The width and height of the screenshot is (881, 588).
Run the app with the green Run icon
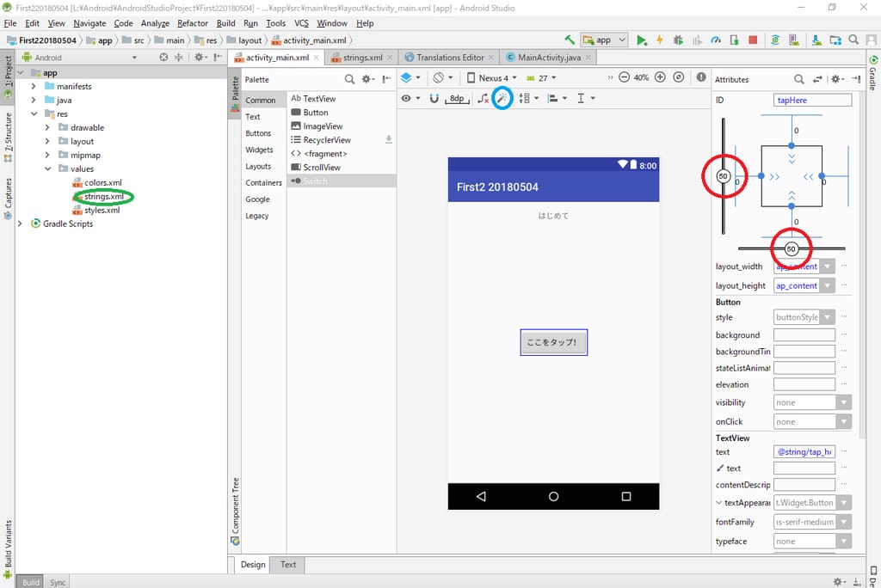coord(641,40)
